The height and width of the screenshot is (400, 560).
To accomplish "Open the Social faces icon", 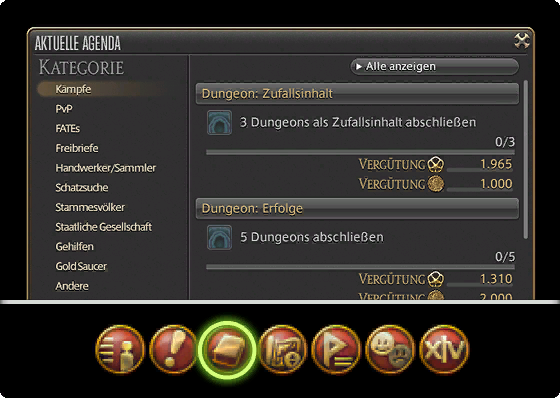I will [x=390, y=349].
